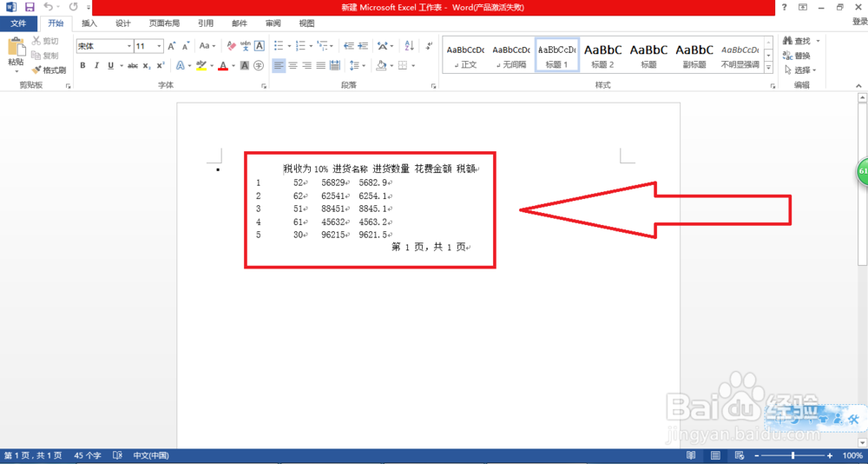Click the zoom slider handle in status bar
Image resolution: width=868 pixels, height=464 pixels.
[793, 455]
